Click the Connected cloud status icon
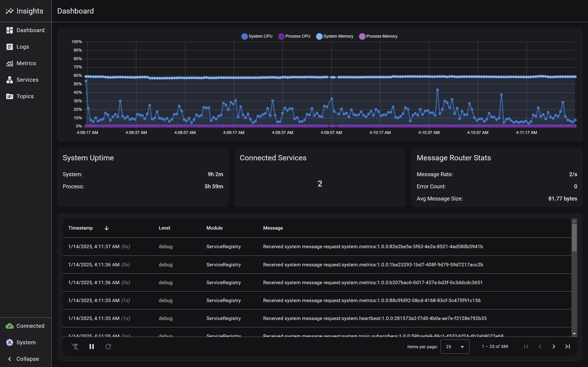The height and width of the screenshot is (367, 588). tap(9, 326)
